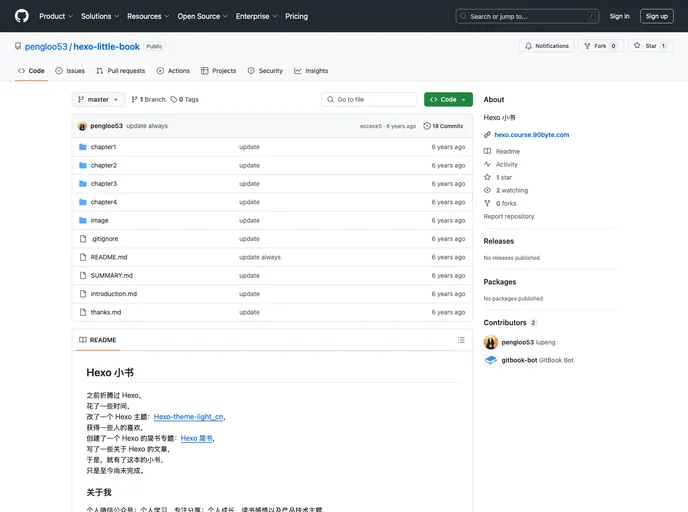Open the Projects tab
Viewport: 688px width, 512px height.
(x=219, y=71)
